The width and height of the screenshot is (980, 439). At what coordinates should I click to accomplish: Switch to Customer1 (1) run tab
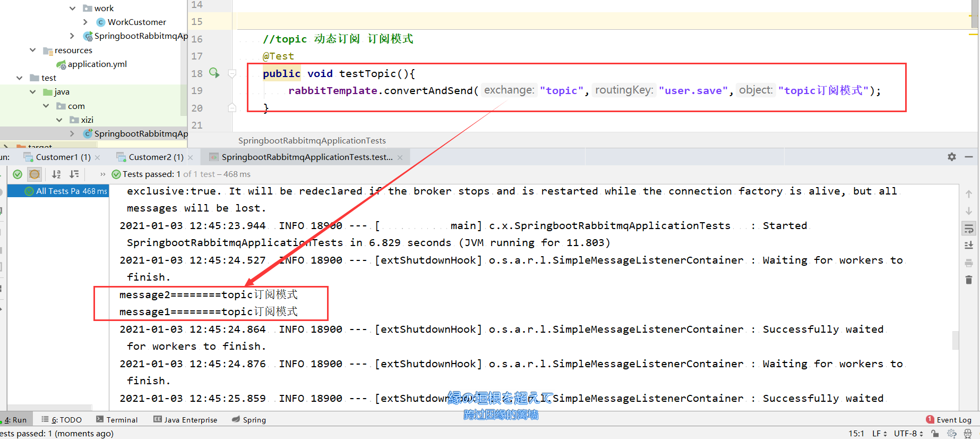pos(57,157)
